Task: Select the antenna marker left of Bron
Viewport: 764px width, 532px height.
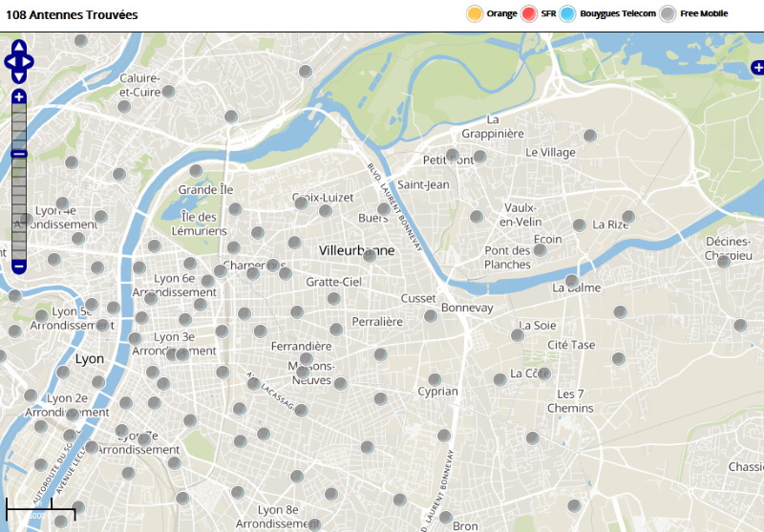Action: coord(446,517)
